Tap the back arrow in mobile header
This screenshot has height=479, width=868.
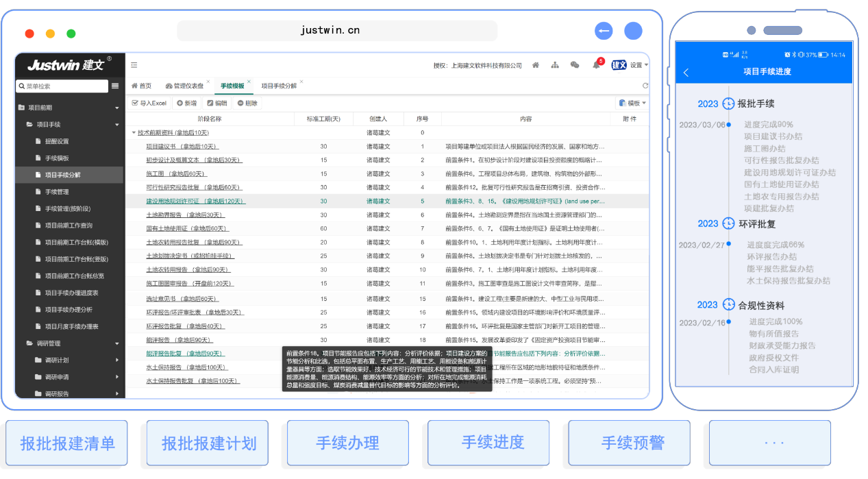tap(686, 72)
